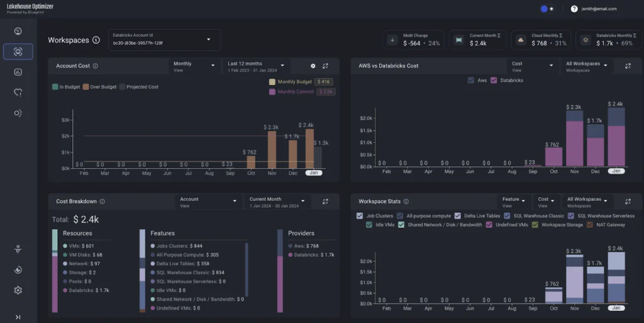Expand AWS vs Databricks Cost panel fullscreen
The image size is (644, 323).
click(628, 65)
